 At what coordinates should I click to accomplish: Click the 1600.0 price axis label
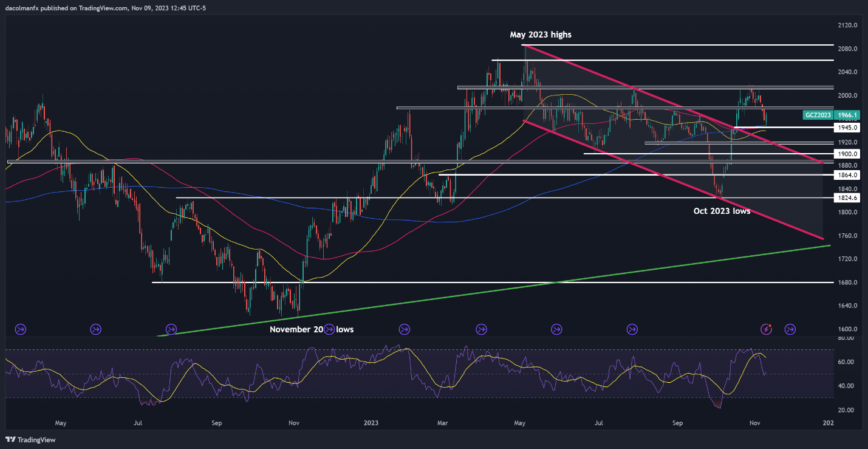click(847, 329)
